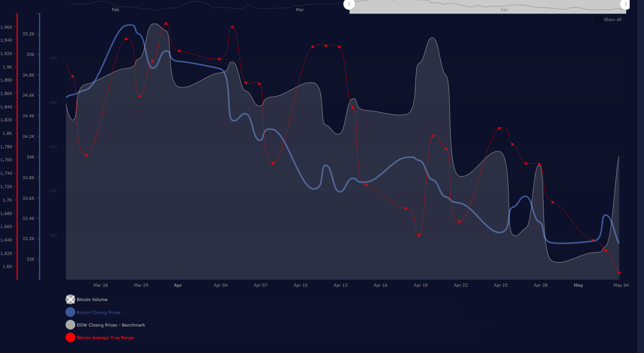The image size is (644, 353).
Task: Toggle the Bitcoin Volume legend marker
Action: pos(70,300)
